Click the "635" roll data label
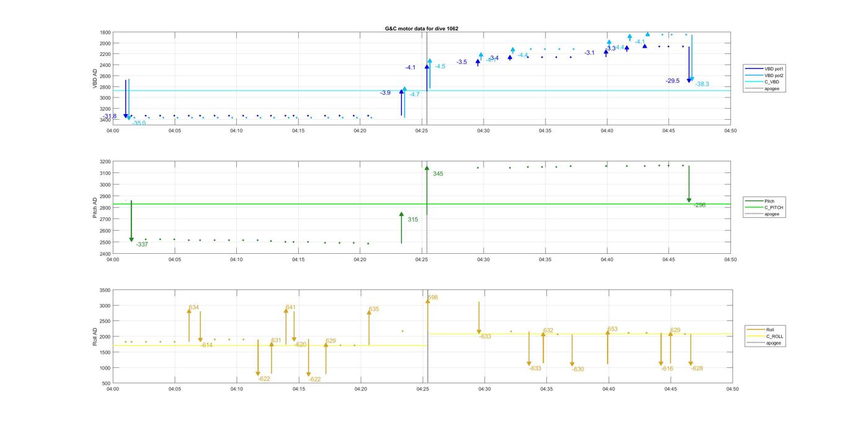 coord(374,309)
